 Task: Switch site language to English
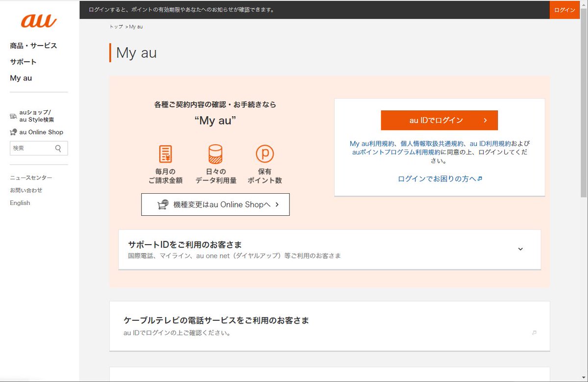click(20, 203)
